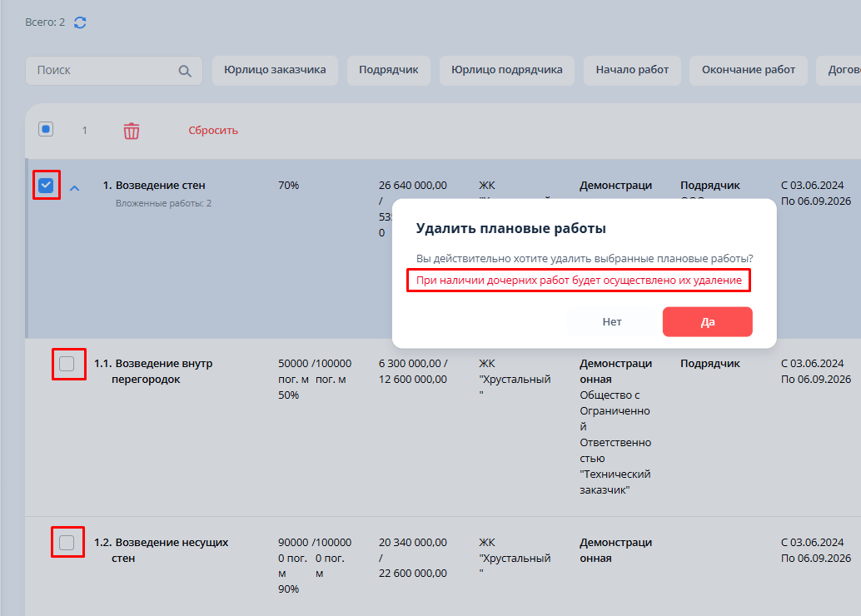Click the magnifier icon in search box
This screenshot has width=861, height=616.
click(185, 71)
